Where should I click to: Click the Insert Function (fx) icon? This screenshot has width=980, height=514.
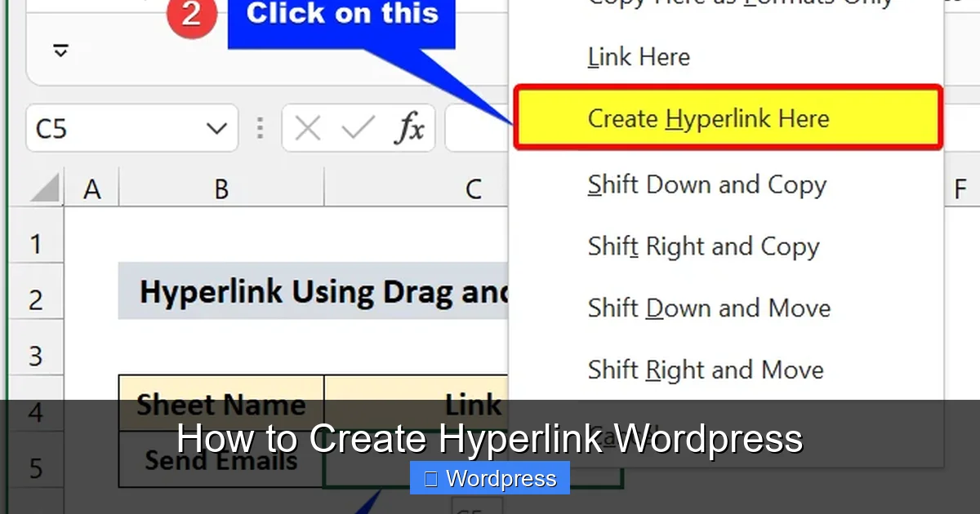tap(412, 128)
